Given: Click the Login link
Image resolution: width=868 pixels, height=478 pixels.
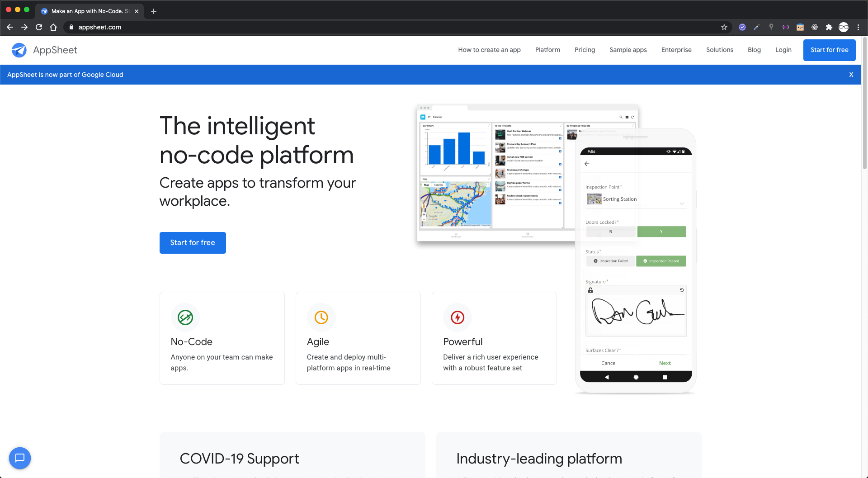Looking at the screenshot, I should point(783,50).
